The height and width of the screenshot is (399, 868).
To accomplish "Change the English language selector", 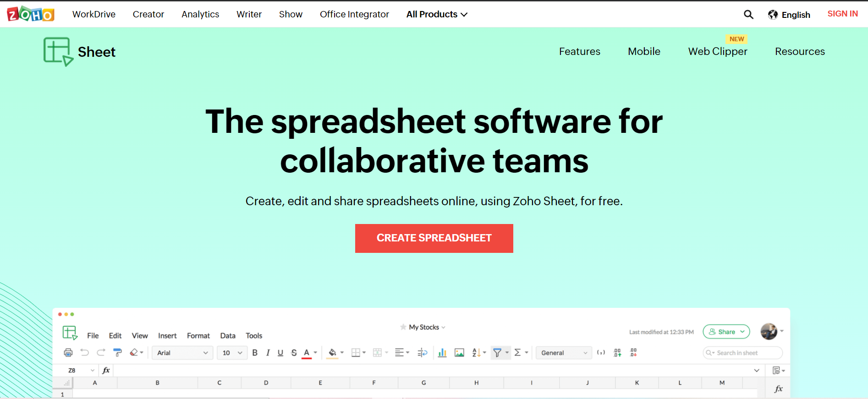I will click(x=789, y=15).
